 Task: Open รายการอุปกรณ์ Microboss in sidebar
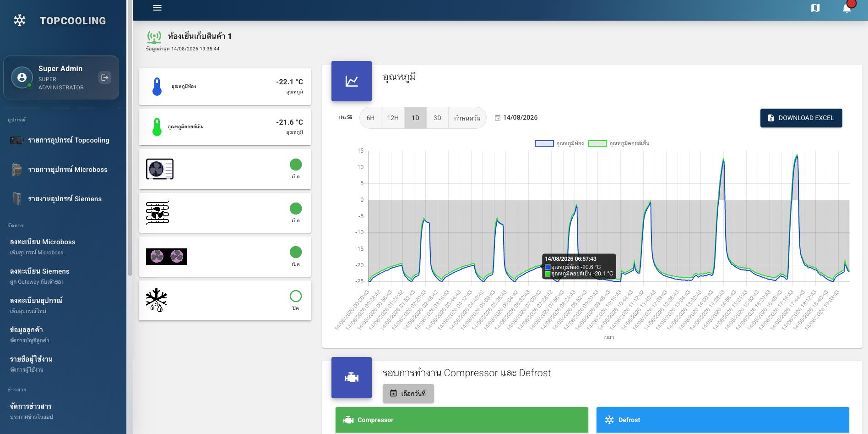[x=63, y=170]
